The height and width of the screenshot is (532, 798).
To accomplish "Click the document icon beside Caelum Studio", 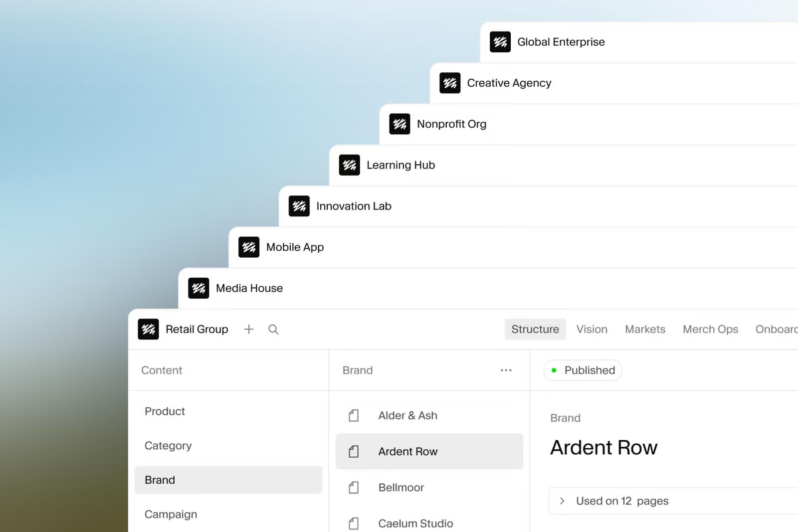I will tap(354, 524).
